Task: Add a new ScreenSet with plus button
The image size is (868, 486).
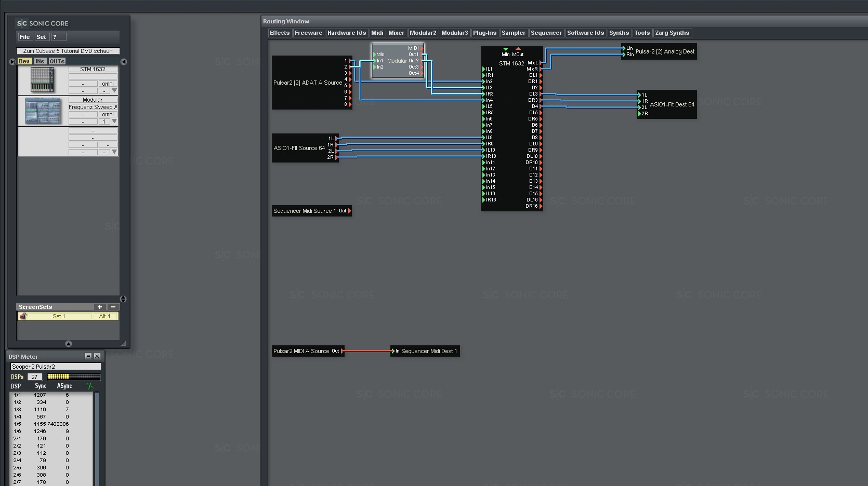Action: [x=100, y=307]
